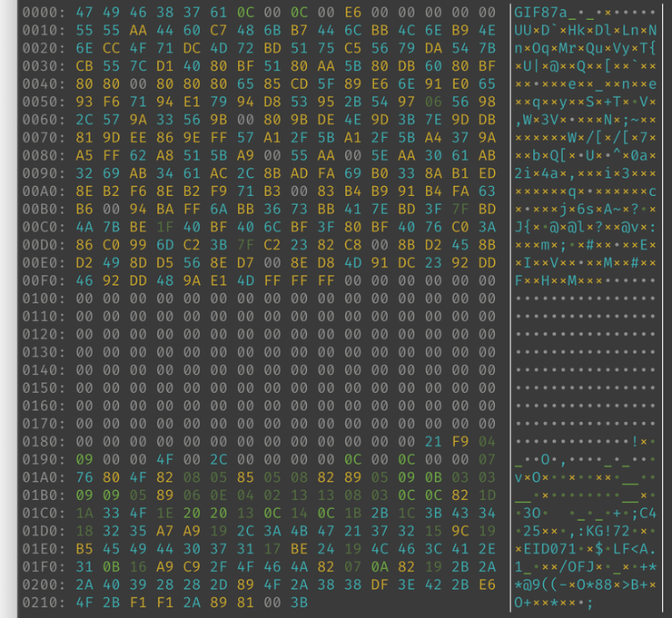
Task: Select the offset label 0160:
Action: click(44, 406)
